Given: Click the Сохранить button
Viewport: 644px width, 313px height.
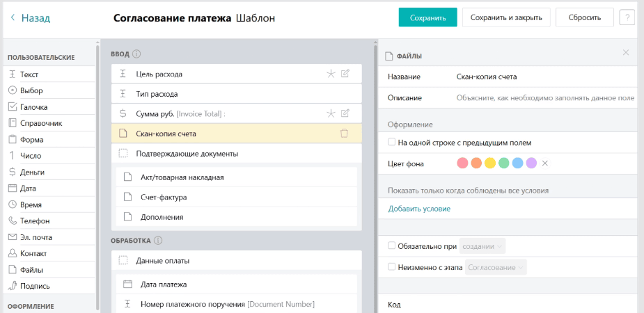Looking at the screenshot, I should pyautogui.click(x=427, y=17).
